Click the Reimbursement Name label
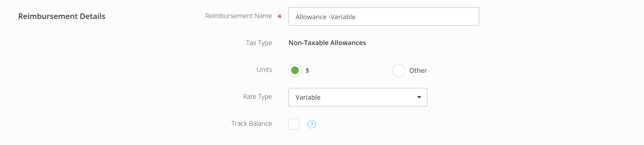Image resolution: width=644 pixels, height=145 pixels. pos(238,16)
